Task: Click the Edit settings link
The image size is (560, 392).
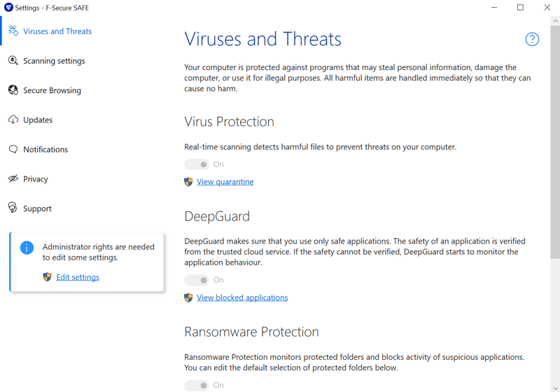Action: pyautogui.click(x=78, y=277)
